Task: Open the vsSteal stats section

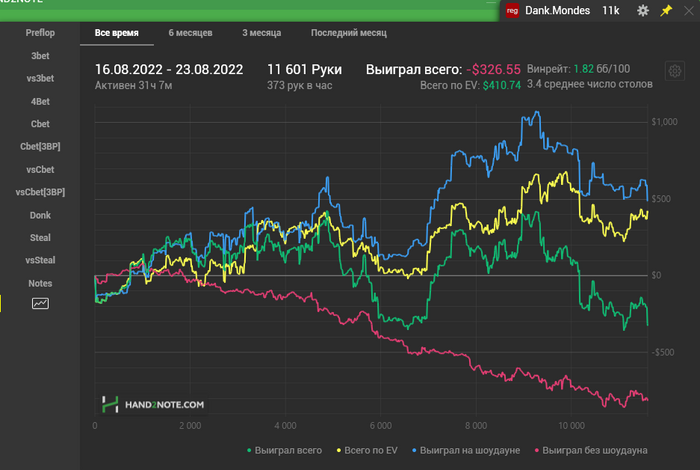Action: (40, 260)
